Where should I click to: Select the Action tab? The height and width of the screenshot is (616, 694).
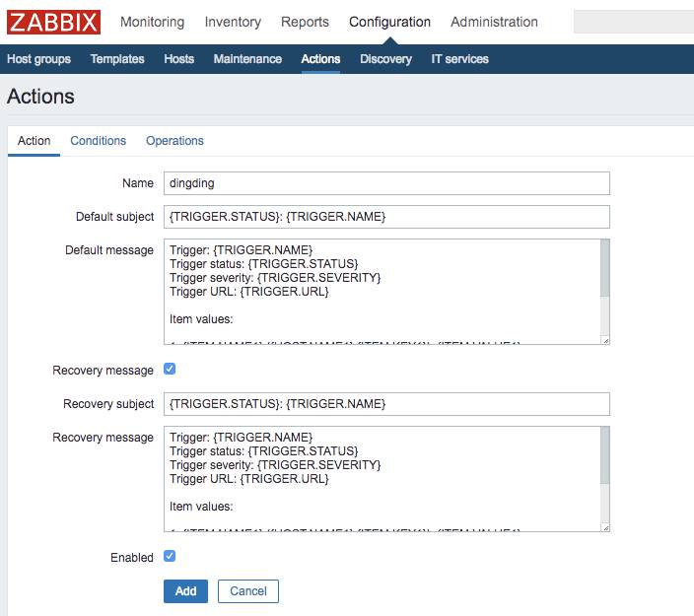pyautogui.click(x=35, y=141)
